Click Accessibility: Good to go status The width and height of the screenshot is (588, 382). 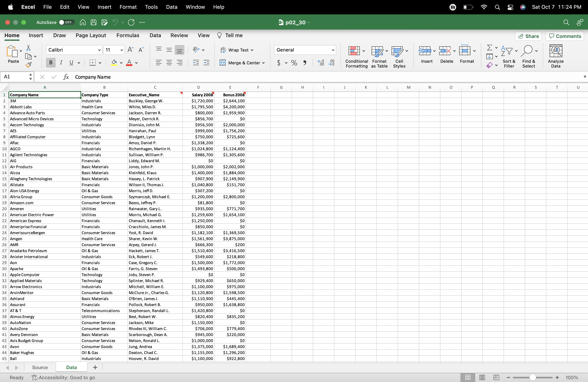coord(63,378)
